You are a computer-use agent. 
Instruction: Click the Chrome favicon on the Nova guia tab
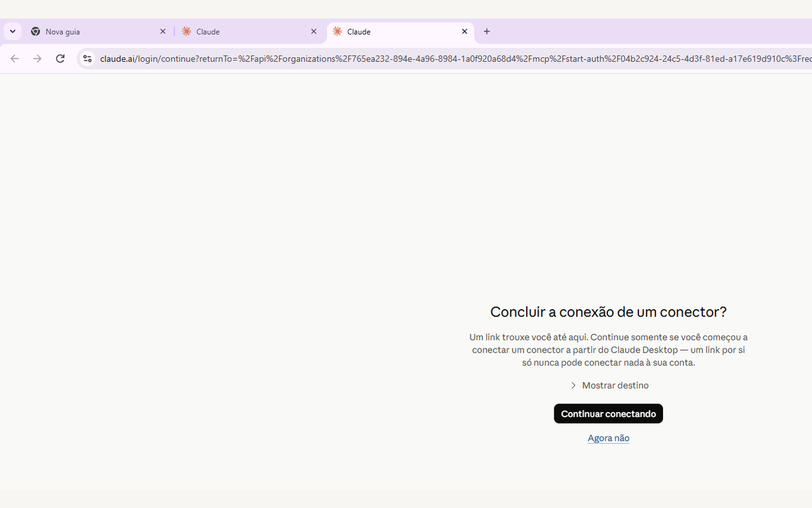(36, 32)
